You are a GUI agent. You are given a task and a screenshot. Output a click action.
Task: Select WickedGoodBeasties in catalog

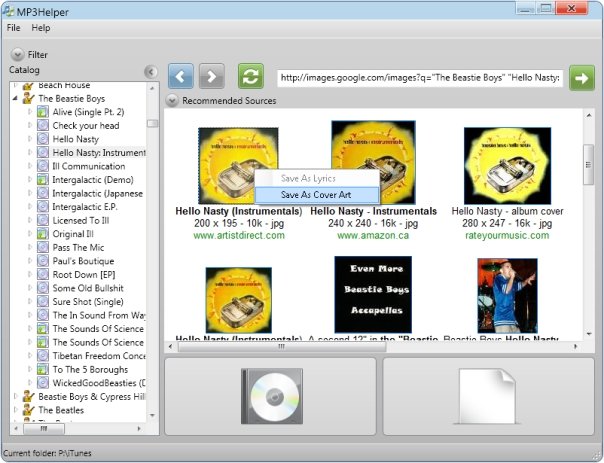point(99,383)
